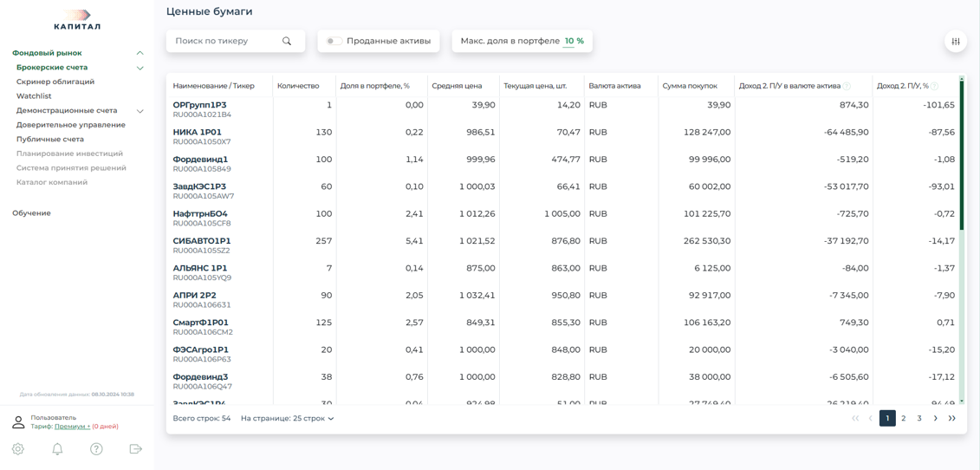Open Watchlist in sidebar
Image resolution: width=980 pixels, height=470 pixels.
point(34,96)
